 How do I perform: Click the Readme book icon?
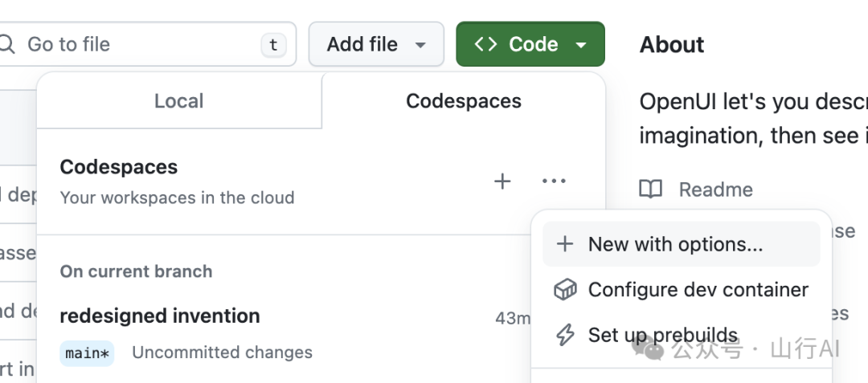(x=650, y=189)
